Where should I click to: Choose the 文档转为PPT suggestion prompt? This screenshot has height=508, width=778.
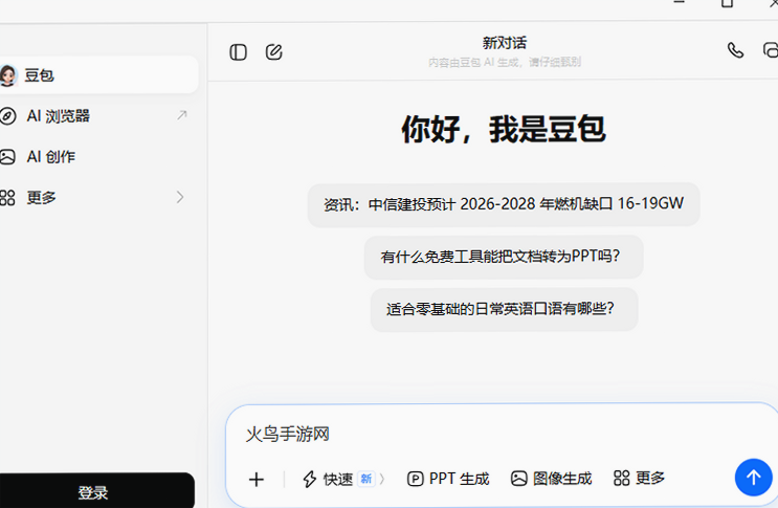(504, 257)
